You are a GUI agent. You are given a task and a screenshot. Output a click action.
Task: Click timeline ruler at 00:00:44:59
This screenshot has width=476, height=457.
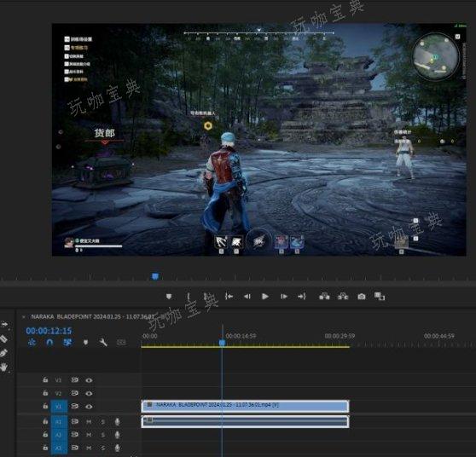(x=439, y=336)
